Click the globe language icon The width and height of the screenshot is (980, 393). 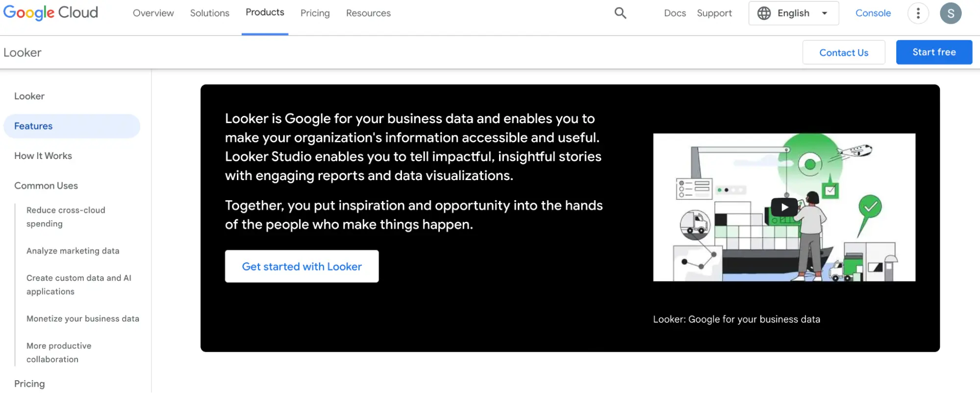[764, 13]
